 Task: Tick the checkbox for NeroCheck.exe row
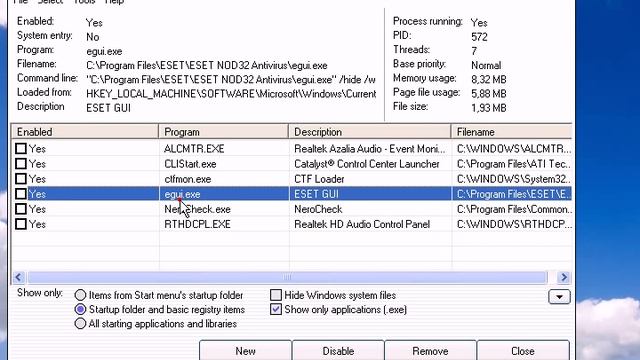(21, 209)
